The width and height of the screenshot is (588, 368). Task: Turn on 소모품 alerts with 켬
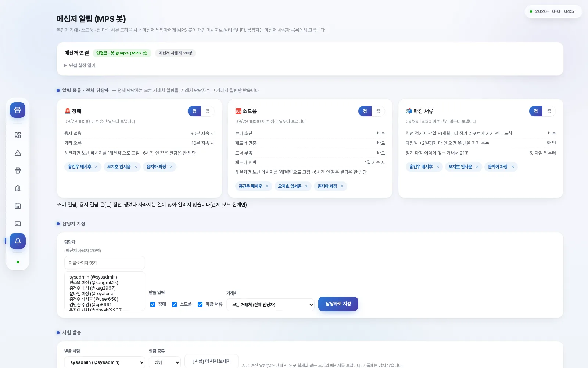click(365, 111)
